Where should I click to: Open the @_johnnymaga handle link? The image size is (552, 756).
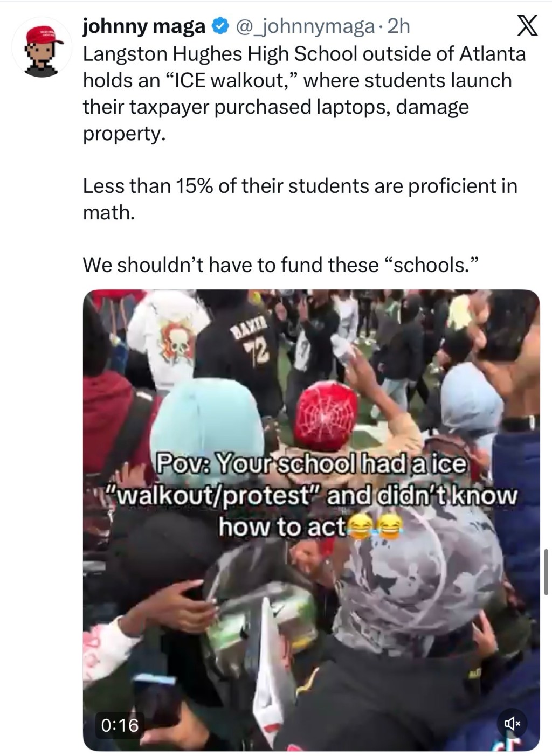click(x=302, y=26)
